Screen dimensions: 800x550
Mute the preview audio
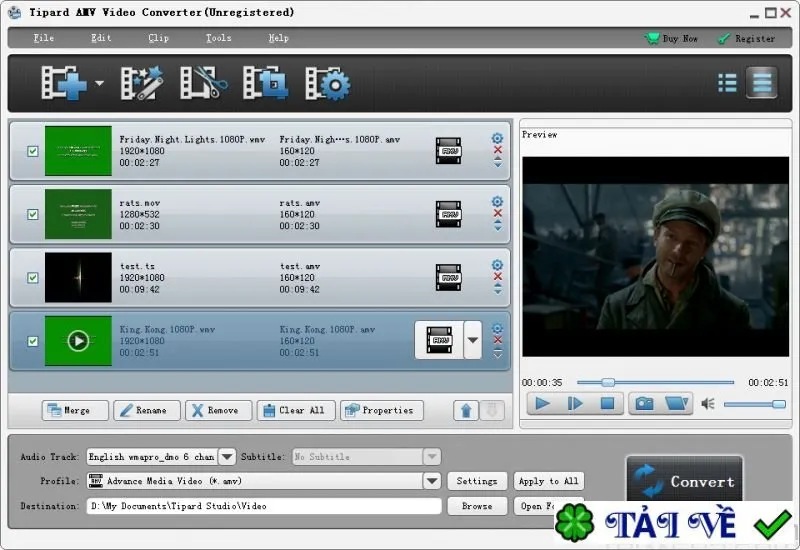tap(708, 404)
